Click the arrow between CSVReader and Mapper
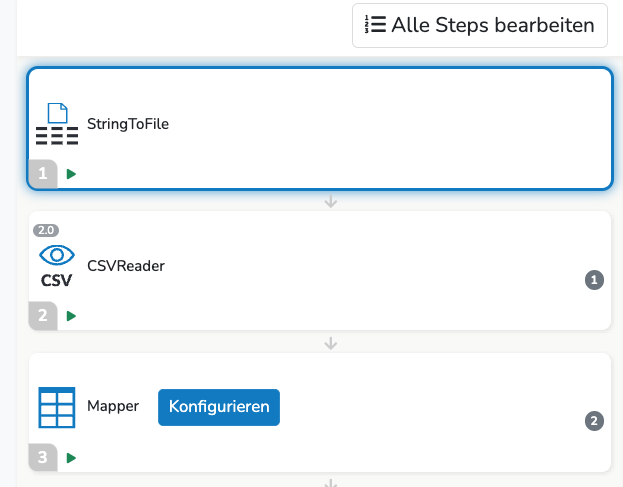 (x=331, y=343)
